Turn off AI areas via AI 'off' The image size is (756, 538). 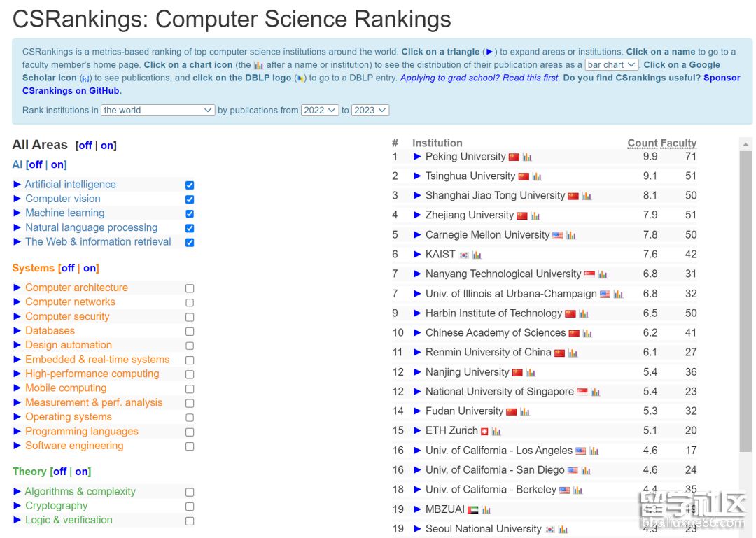[x=36, y=165]
